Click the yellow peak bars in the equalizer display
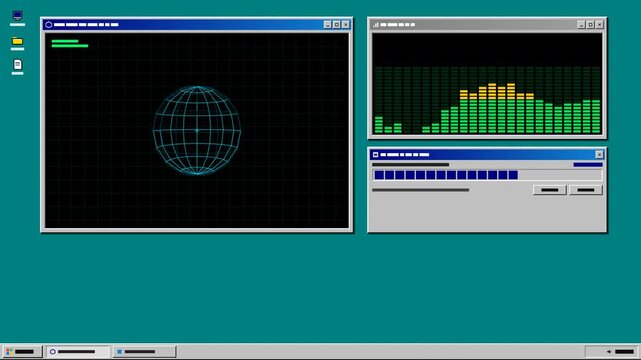641x360 pixels. [497, 91]
